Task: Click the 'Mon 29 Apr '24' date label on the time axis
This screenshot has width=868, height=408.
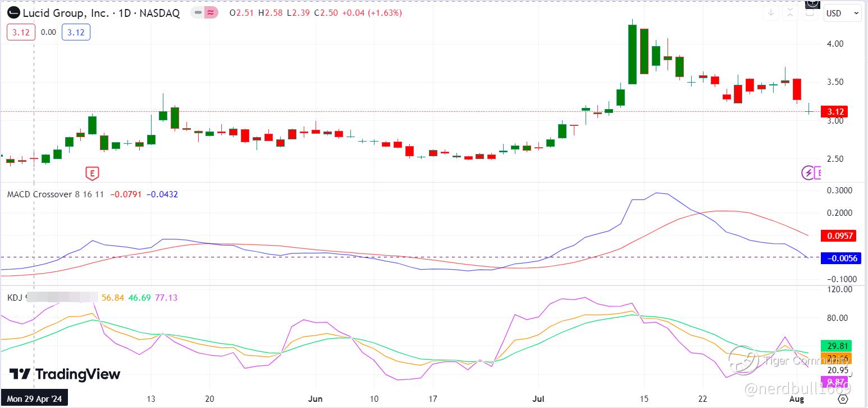Action: click(34, 399)
